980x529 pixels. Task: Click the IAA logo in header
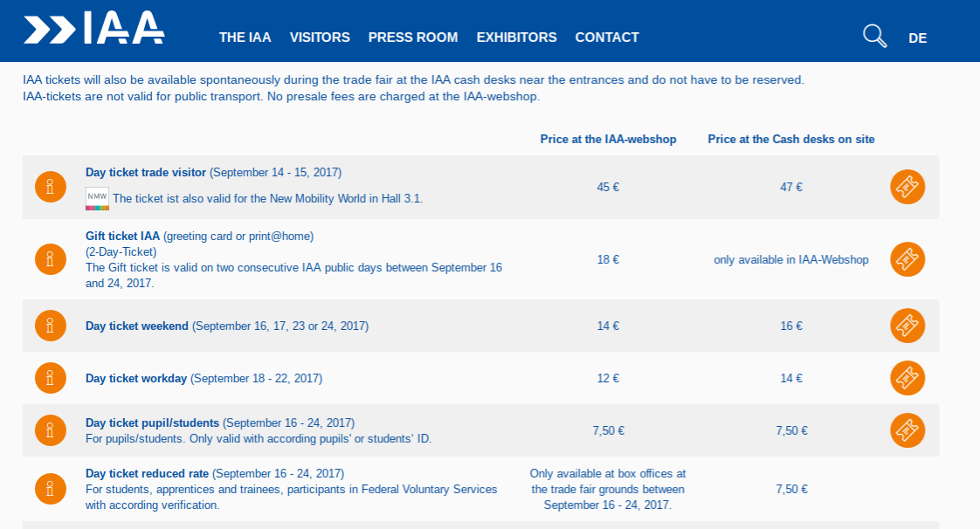tap(93, 29)
